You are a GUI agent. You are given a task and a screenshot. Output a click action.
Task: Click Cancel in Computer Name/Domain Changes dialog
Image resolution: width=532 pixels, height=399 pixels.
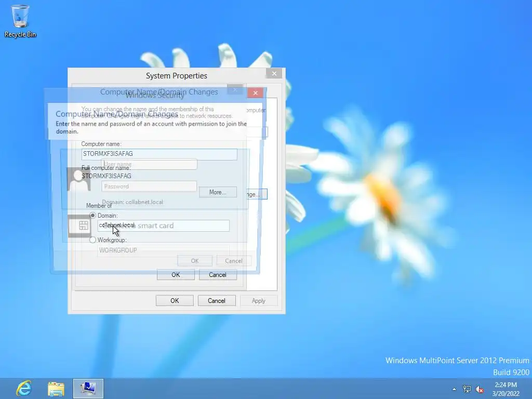point(218,275)
